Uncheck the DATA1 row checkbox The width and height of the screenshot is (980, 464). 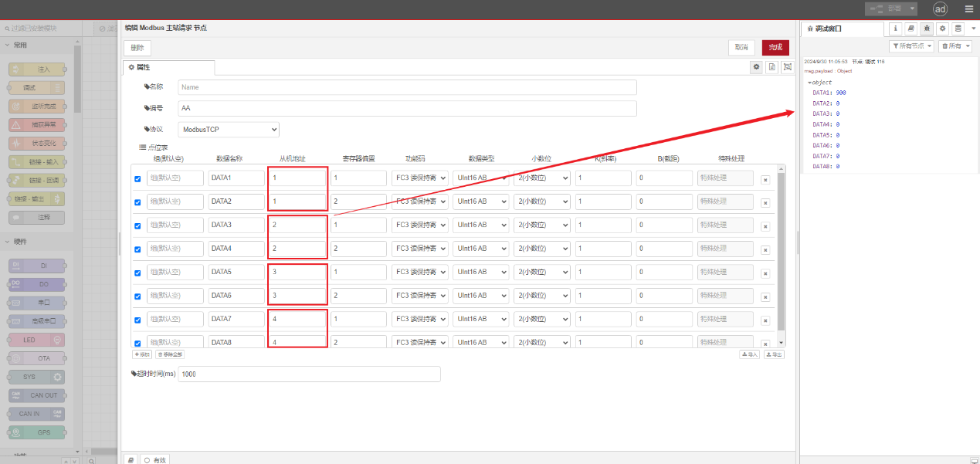pos(138,179)
